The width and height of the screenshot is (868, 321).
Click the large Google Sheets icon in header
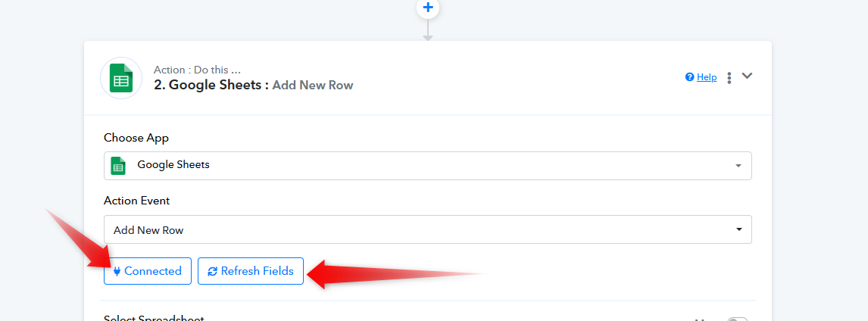coord(121,78)
